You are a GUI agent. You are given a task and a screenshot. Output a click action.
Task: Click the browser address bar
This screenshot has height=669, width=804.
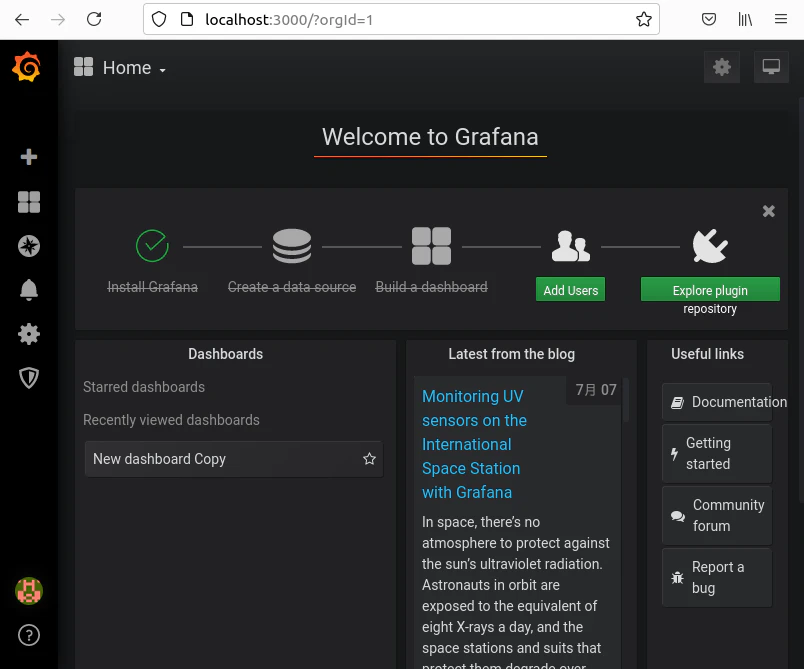coord(401,19)
